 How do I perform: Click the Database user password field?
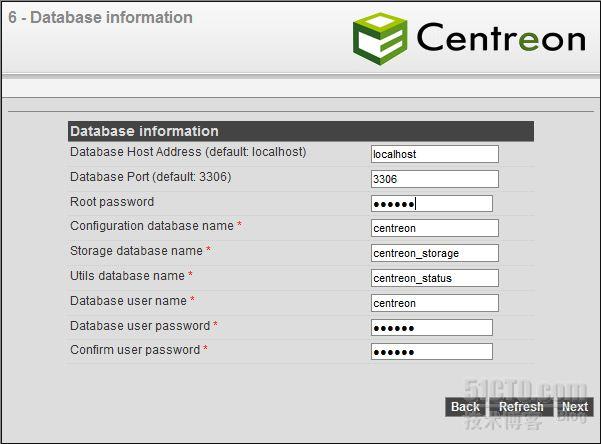point(431,327)
